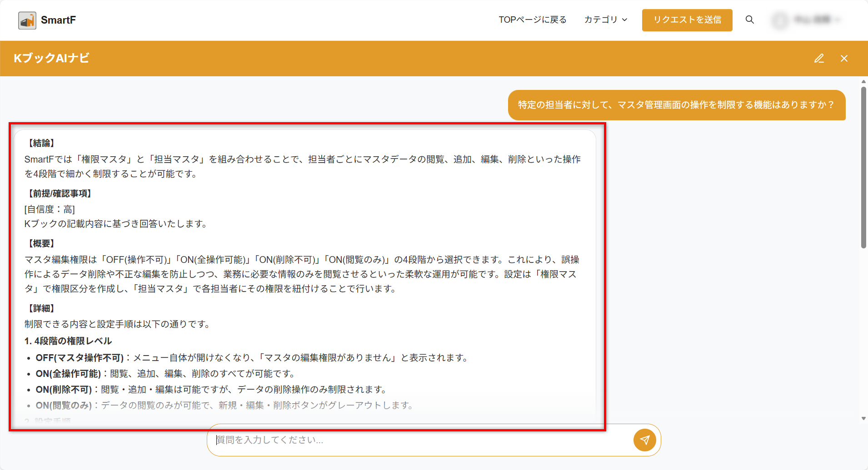Focus the 質問を入力してください input field
Screen dimensions: 868x470
418,440
